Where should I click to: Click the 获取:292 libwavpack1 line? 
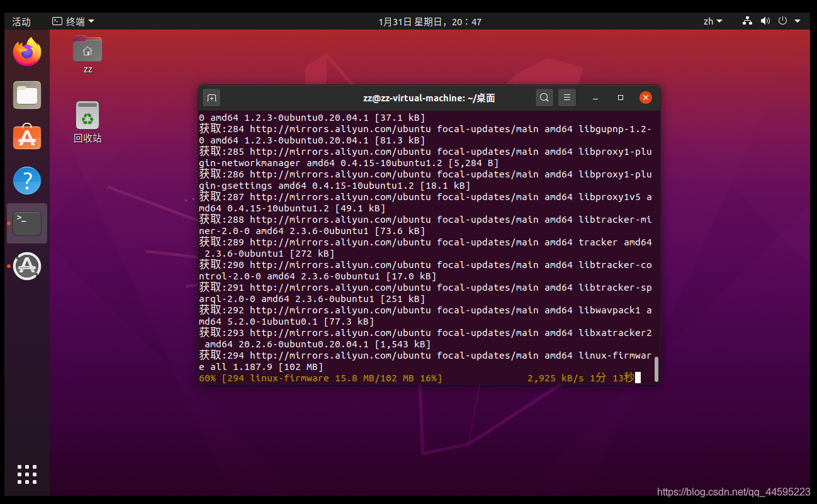pos(425,316)
